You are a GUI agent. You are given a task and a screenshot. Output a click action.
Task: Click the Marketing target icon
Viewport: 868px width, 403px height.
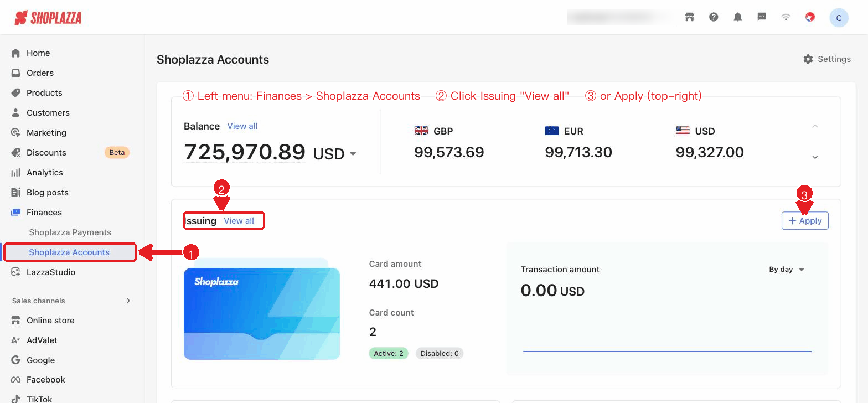click(x=16, y=133)
